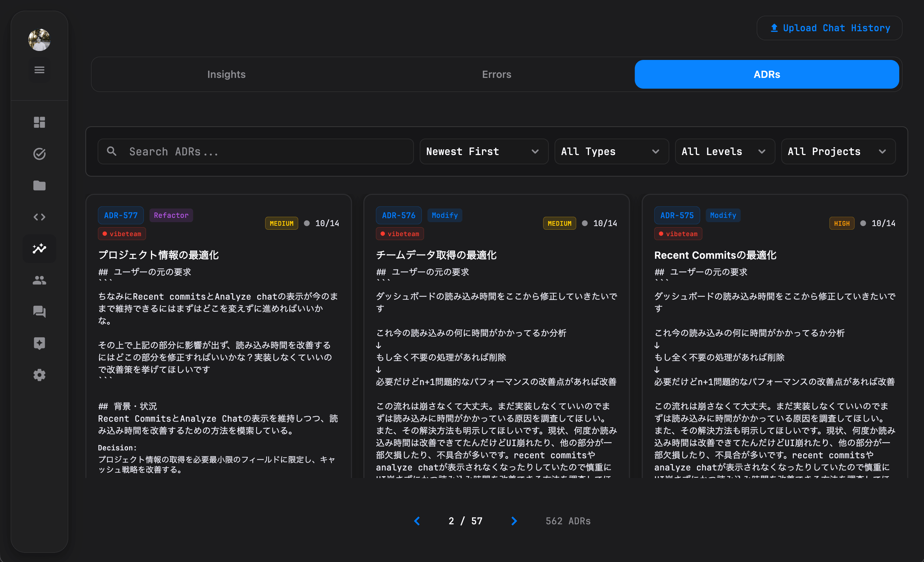The width and height of the screenshot is (924, 562).
Task: Open sidebar settings gear
Action: pyautogui.click(x=39, y=375)
